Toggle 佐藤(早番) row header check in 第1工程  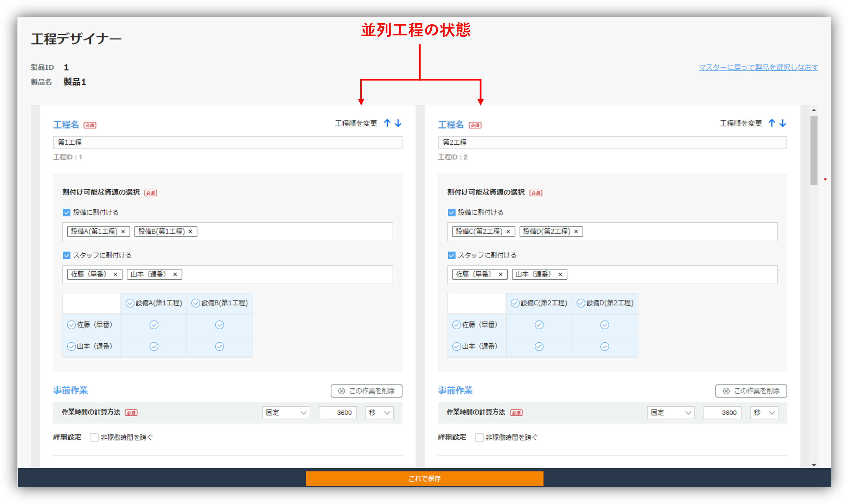71,325
